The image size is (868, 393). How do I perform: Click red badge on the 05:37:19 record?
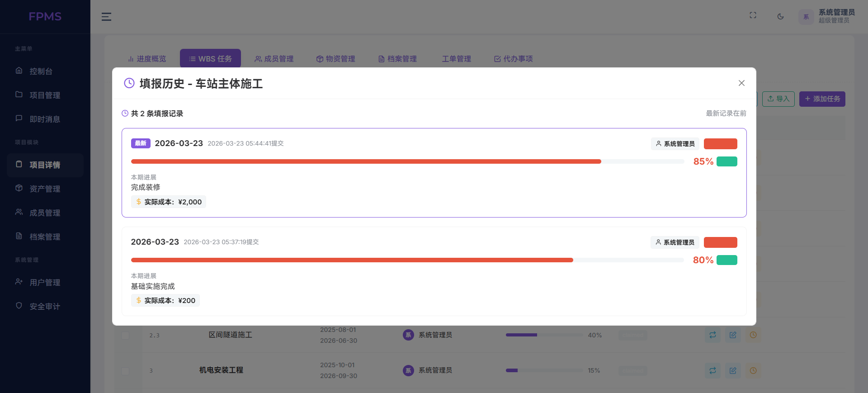[720, 242]
